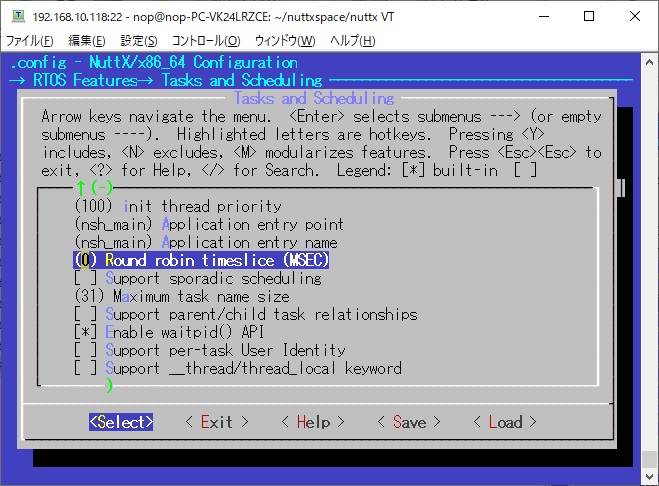Image resolution: width=659 pixels, height=486 pixels.
Task: Select init thread priority entry
Action: click(178, 206)
